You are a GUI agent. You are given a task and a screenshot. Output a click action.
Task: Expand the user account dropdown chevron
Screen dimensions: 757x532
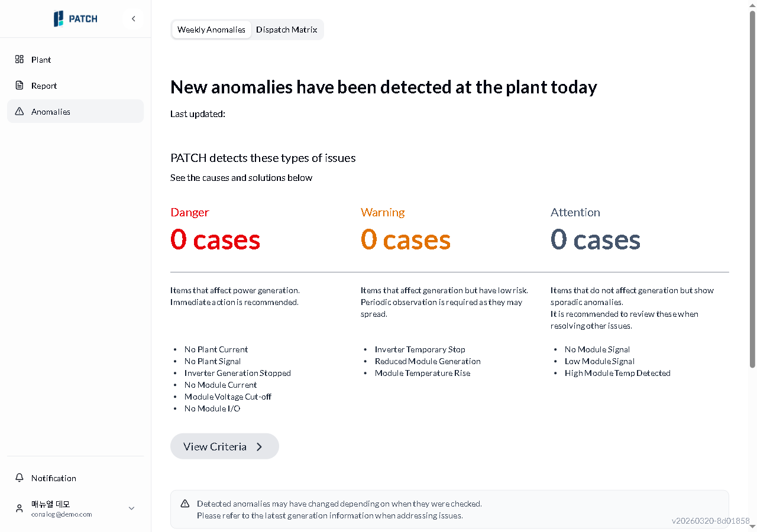pos(131,508)
